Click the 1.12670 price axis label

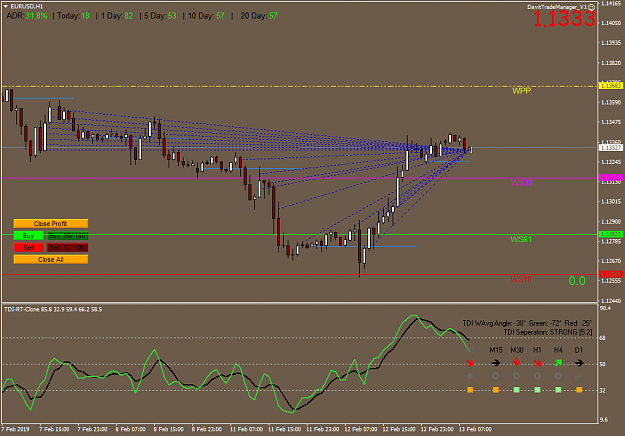(611, 261)
